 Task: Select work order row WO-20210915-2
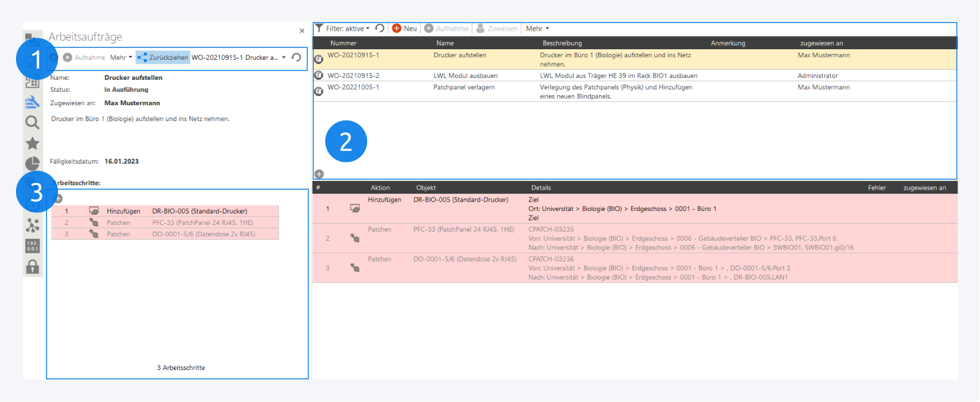(x=353, y=76)
